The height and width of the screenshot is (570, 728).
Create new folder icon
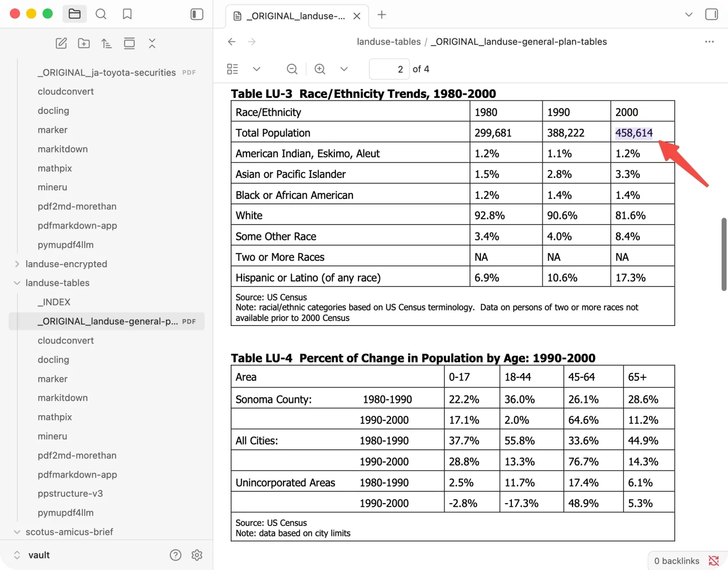coord(84,44)
